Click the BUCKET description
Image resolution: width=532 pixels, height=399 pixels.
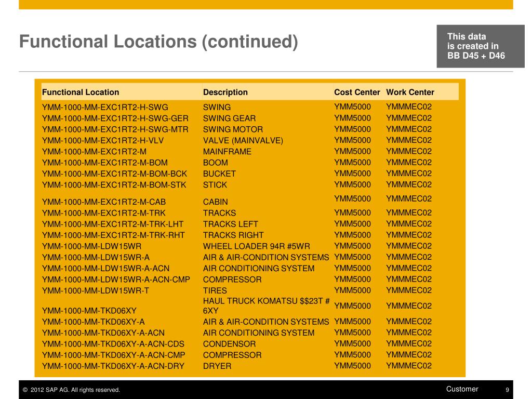coord(220,174)
